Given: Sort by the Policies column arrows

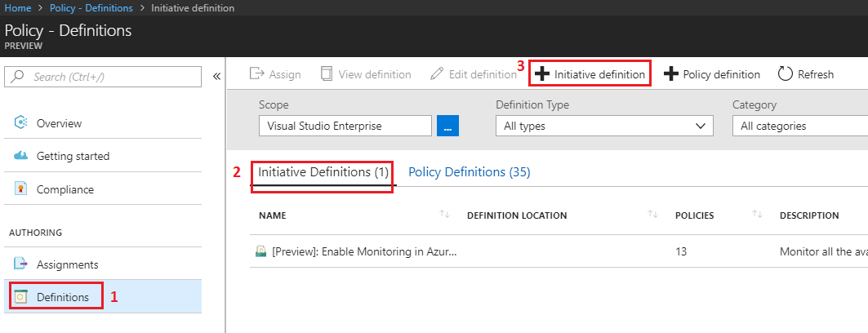Looking at the screenshot, I should tap(758, 214).
